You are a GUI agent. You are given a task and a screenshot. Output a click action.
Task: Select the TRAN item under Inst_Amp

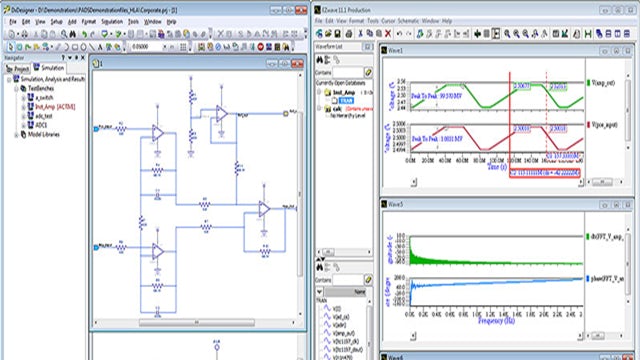(x=346, y=100)
